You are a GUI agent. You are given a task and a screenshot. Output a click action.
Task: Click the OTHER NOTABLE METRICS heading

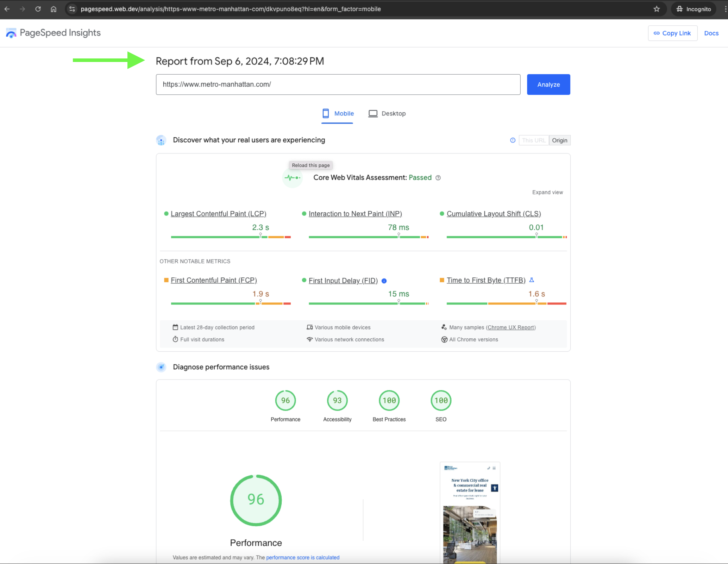[195, 261]
